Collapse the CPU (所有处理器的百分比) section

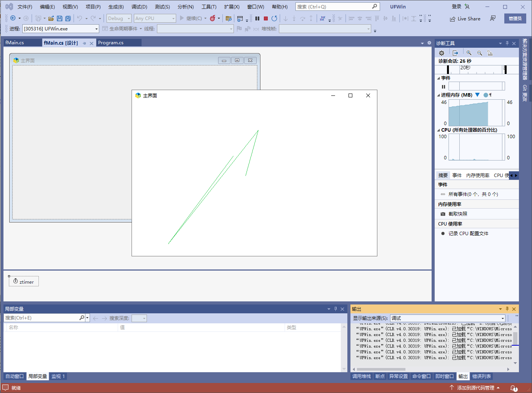[x=439, y=130]
